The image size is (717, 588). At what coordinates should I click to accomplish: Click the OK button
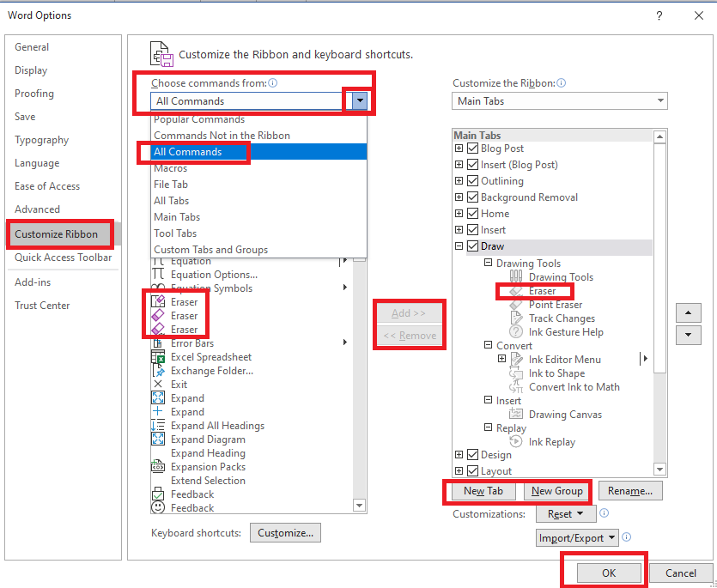point(609,573)
